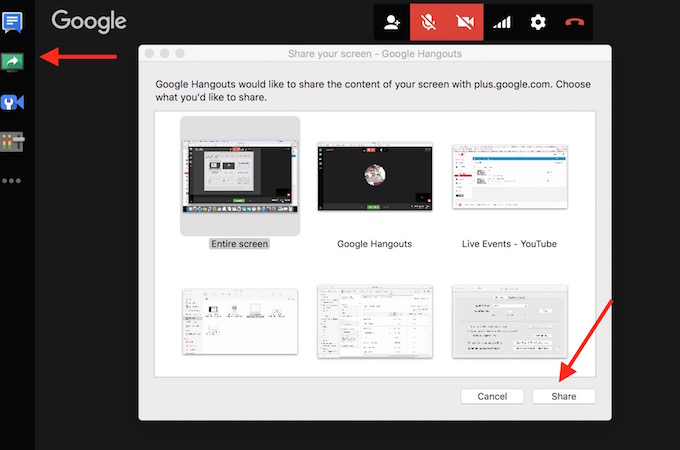Open the settings gear in call toolbar
This screenshot has height=450, width=680.
point(538,22)
